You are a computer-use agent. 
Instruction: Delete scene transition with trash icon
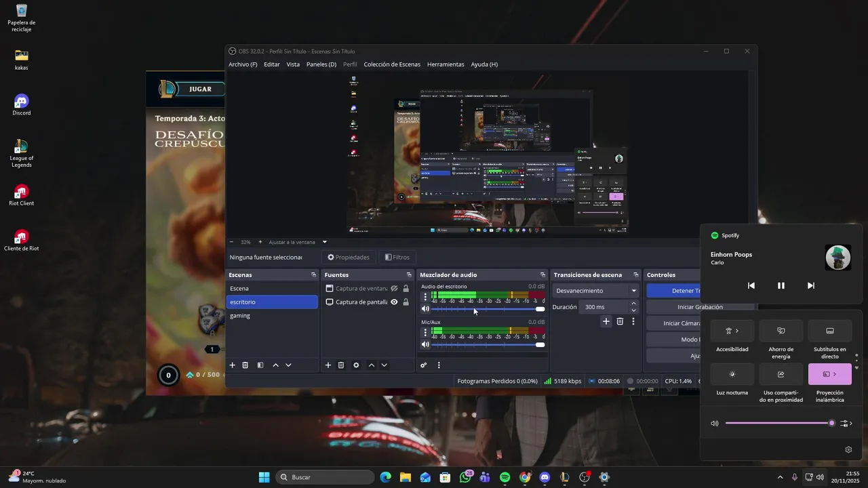pos(620,321)
